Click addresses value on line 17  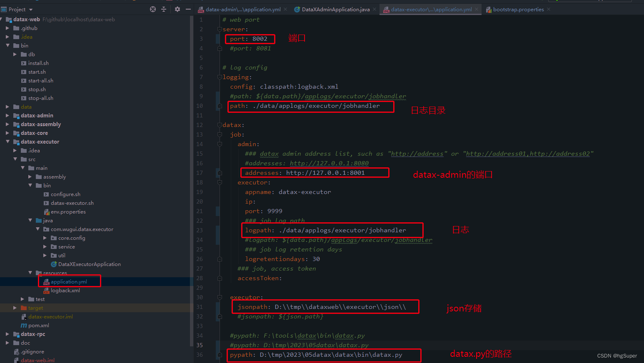point(325,173)
